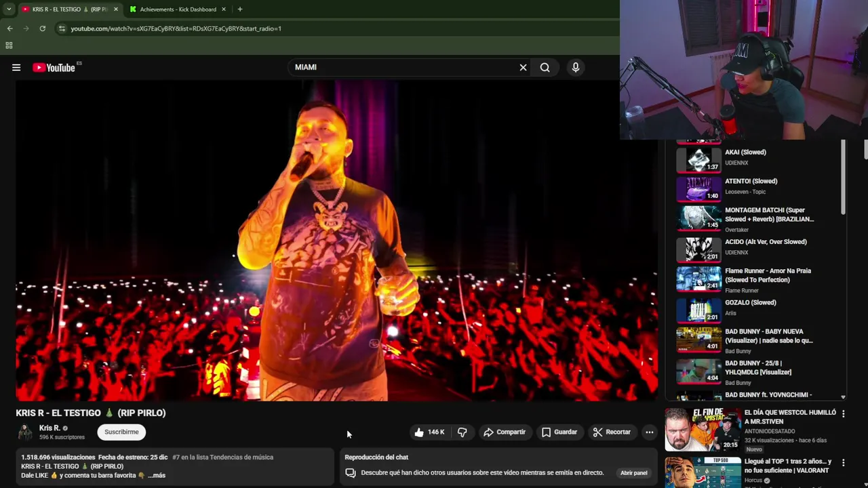Open the Kris R. channel name link
The height and width of the screenshot is (488, 868).
50,428
